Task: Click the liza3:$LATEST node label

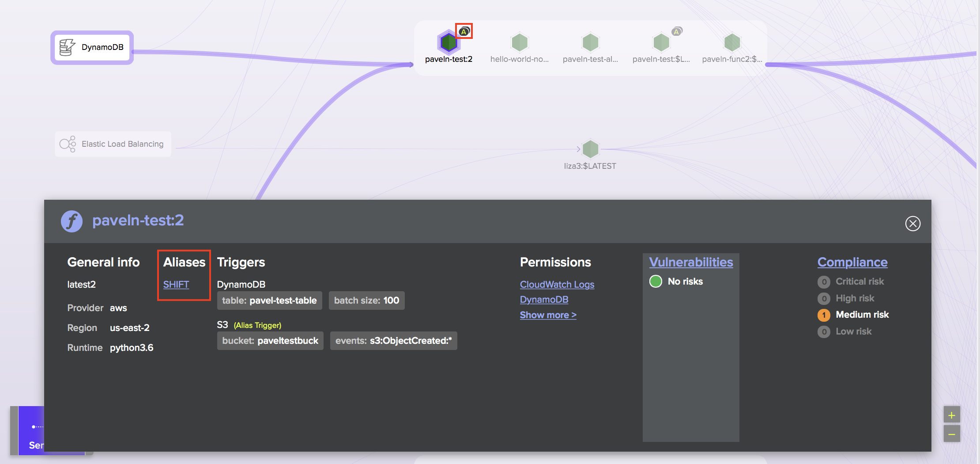Action: point(590,166)
